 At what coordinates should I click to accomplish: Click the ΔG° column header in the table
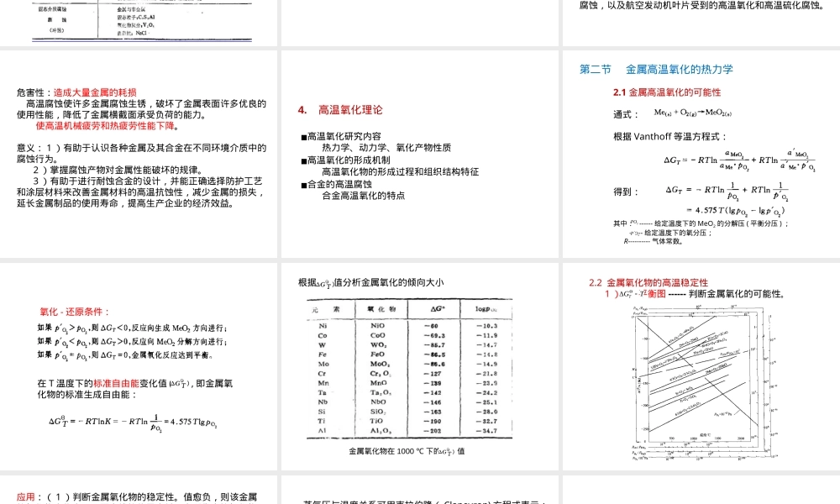[438, 309]
